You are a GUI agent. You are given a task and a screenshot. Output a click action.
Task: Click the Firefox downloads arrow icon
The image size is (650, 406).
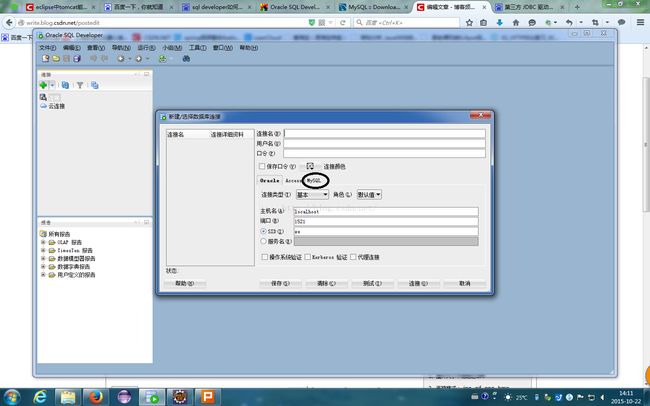coord(500,23)
